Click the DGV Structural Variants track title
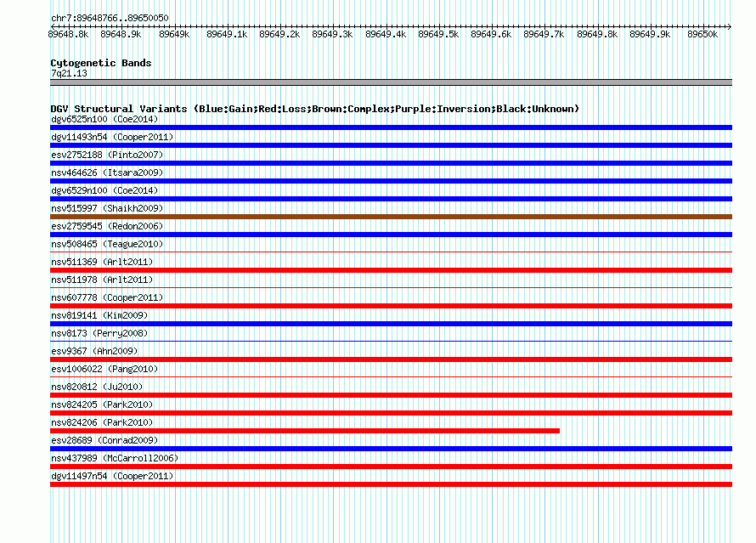The height and width of the screenshot is (543, 756). coord(314,109)
